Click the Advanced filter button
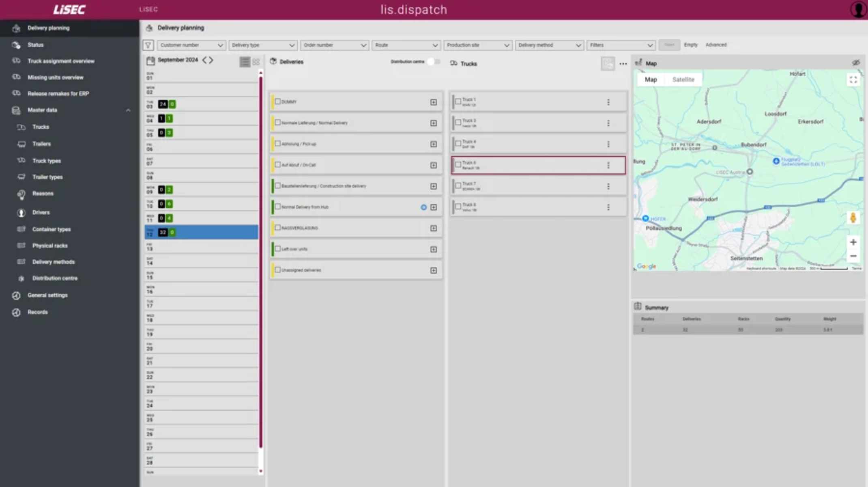Screen dimensions: 868x487 pos(716,45)
